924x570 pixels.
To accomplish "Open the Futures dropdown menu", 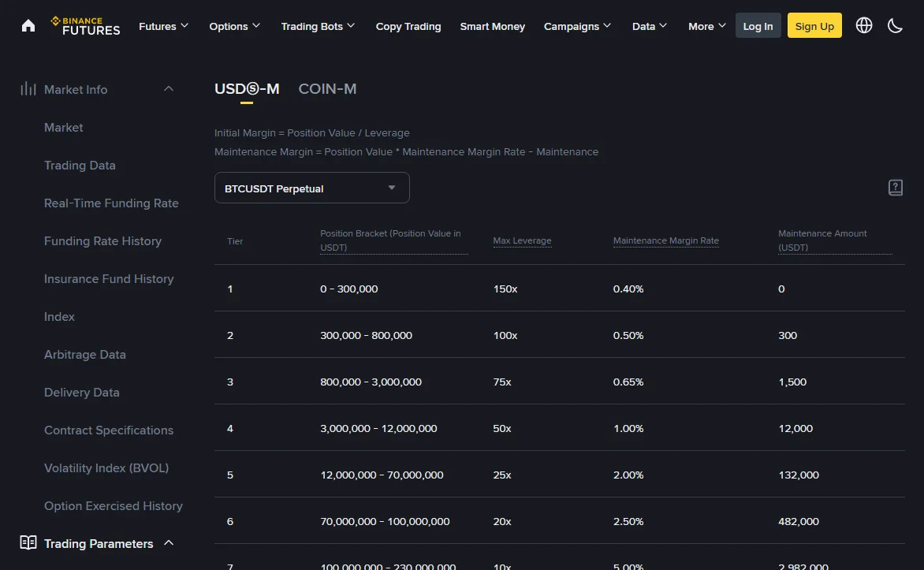I will (163, 26).
